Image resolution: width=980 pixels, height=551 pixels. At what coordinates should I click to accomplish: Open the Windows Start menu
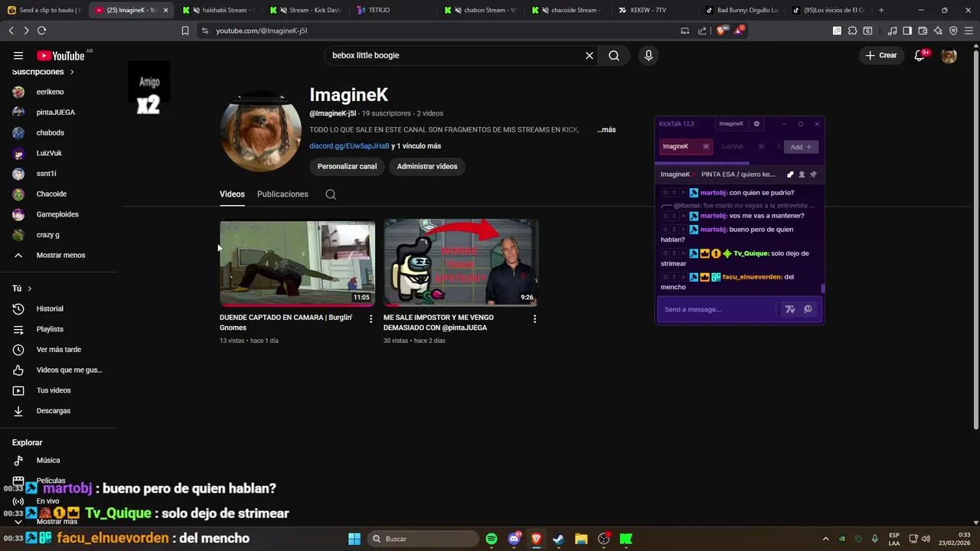coord(354,539)
